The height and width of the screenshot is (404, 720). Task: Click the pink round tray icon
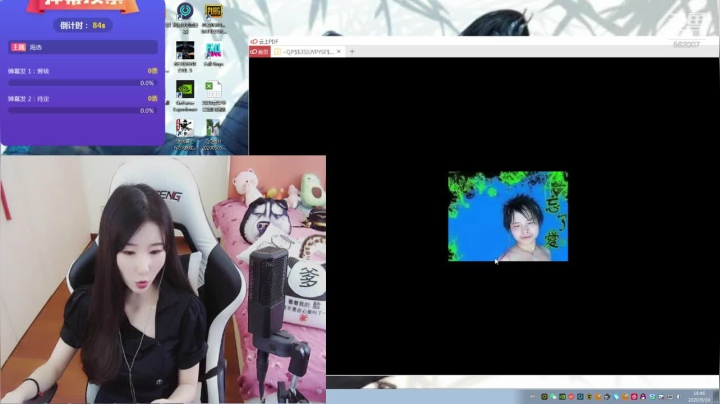pos(634,397)
